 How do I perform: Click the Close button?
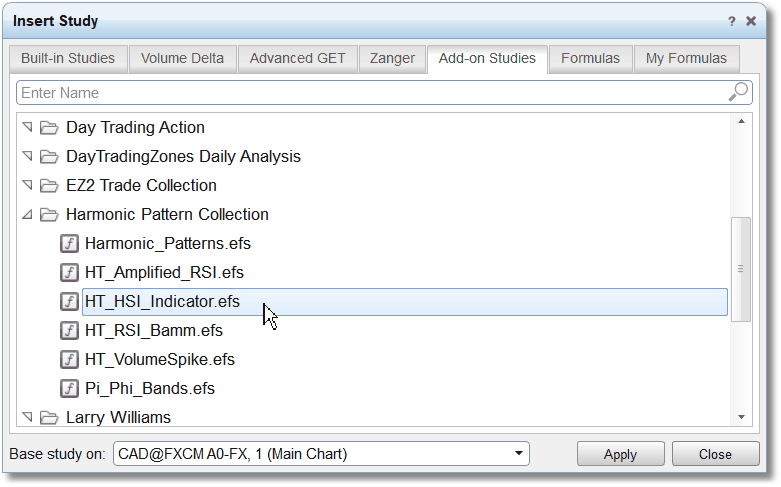point(715,454)
